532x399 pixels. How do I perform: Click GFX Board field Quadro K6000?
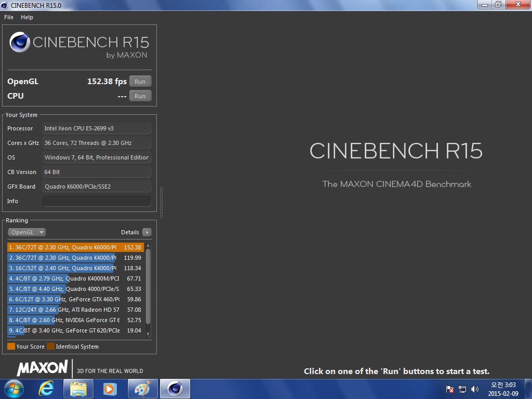tap(96, 187)
